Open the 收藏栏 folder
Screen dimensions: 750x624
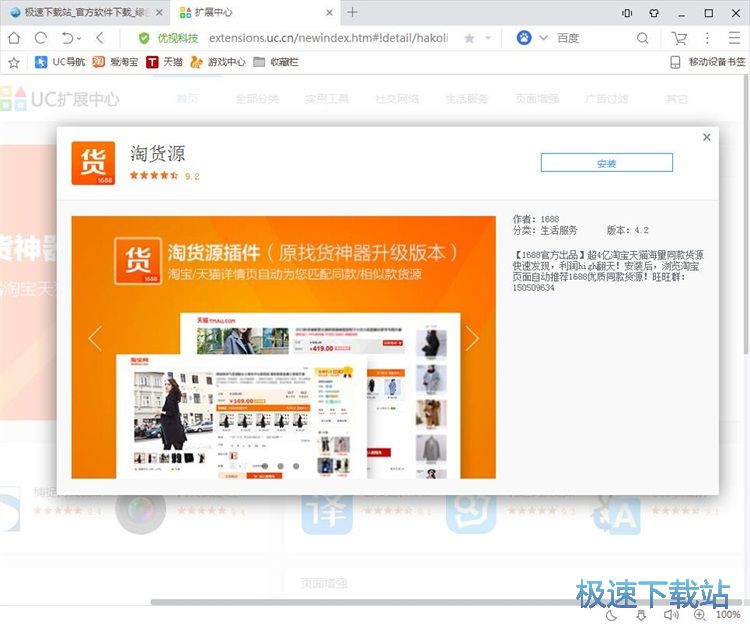coord(276,62)
